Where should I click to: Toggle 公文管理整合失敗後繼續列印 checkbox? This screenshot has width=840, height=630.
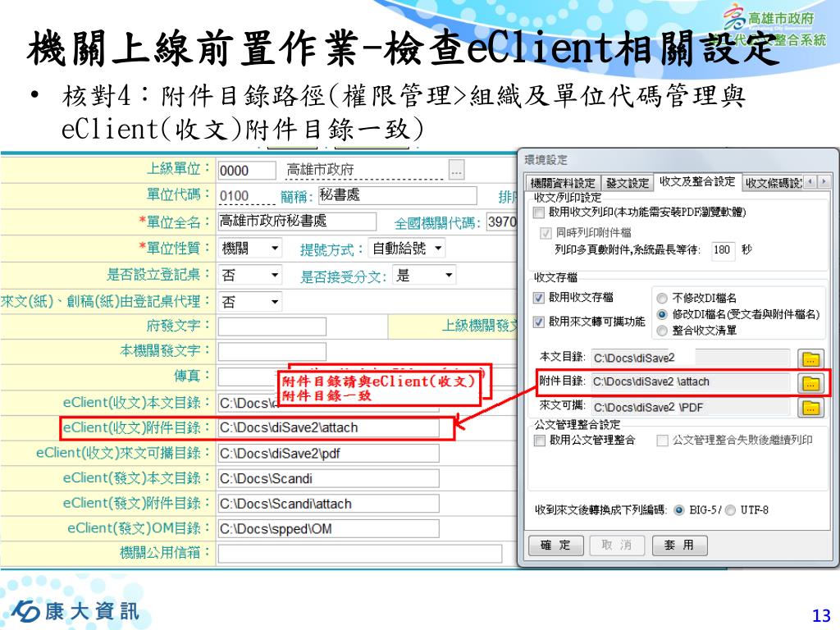662,441
